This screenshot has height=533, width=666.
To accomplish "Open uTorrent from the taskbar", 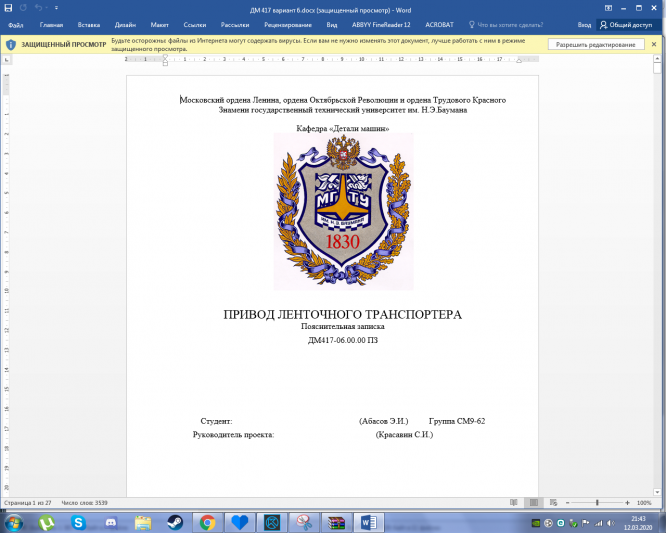I will point(46,523).
